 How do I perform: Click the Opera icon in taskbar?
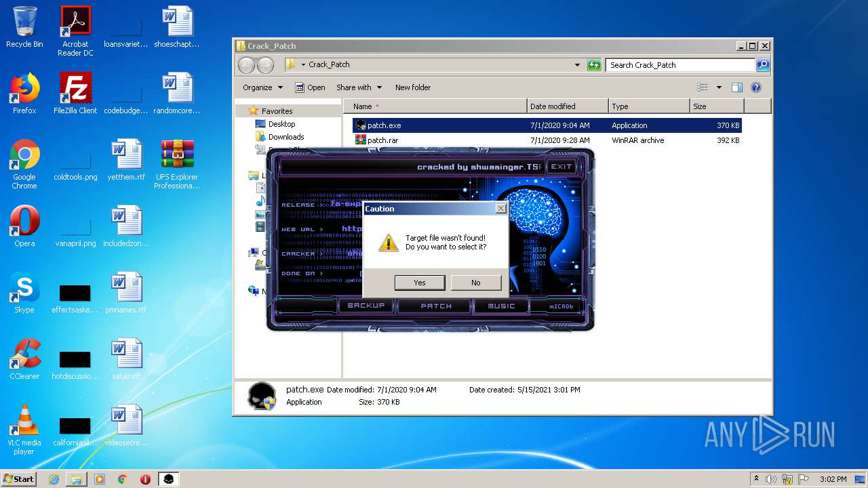point(145,479)
